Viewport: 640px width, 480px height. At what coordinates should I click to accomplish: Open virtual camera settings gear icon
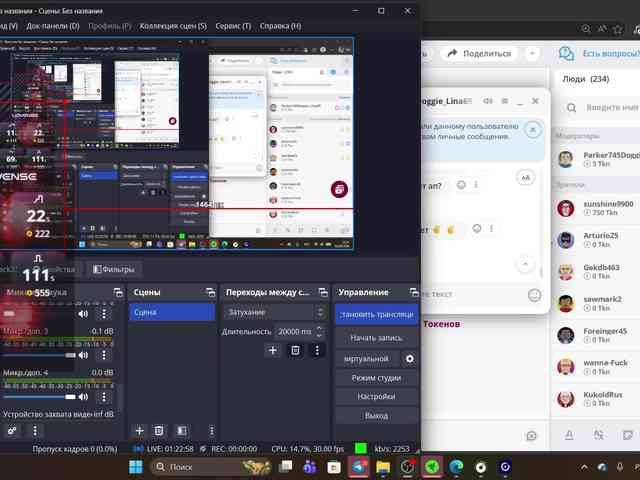point(409,359)
